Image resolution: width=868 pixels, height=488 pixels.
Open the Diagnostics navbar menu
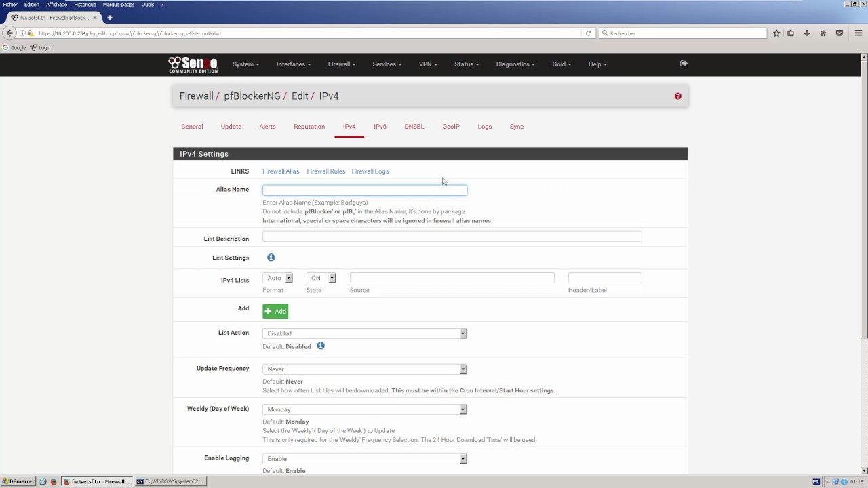pos(515,64)
